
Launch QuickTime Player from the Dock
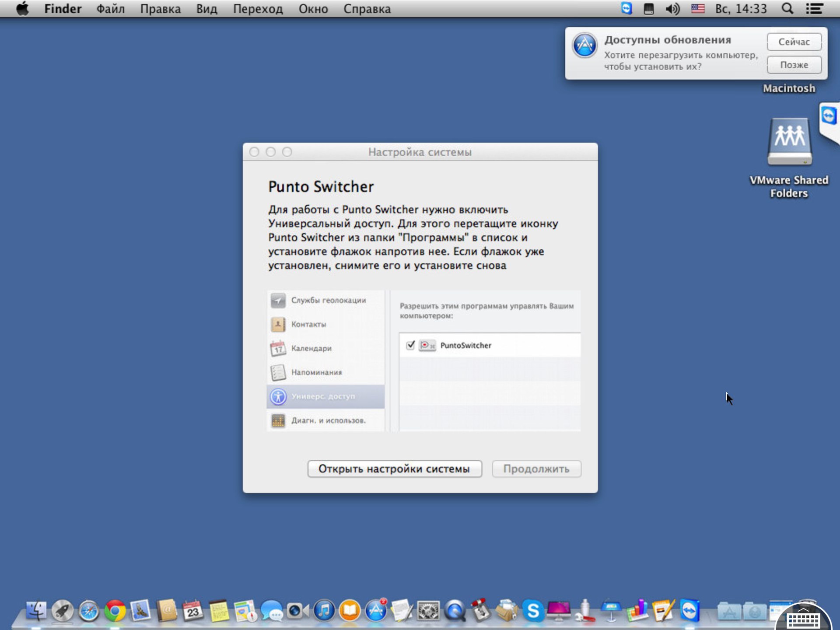point(455,610)
